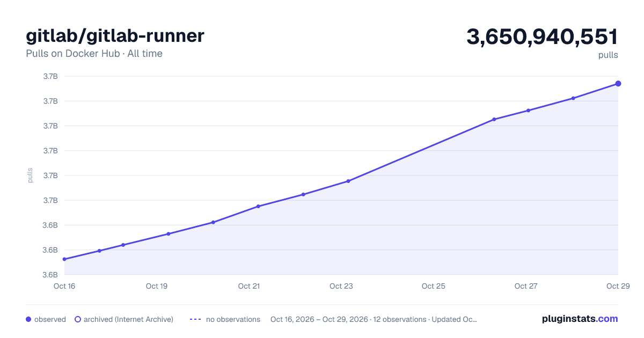Click the rotated pulls y-axis label
The image size is (644, 338).
click(30, 175)
